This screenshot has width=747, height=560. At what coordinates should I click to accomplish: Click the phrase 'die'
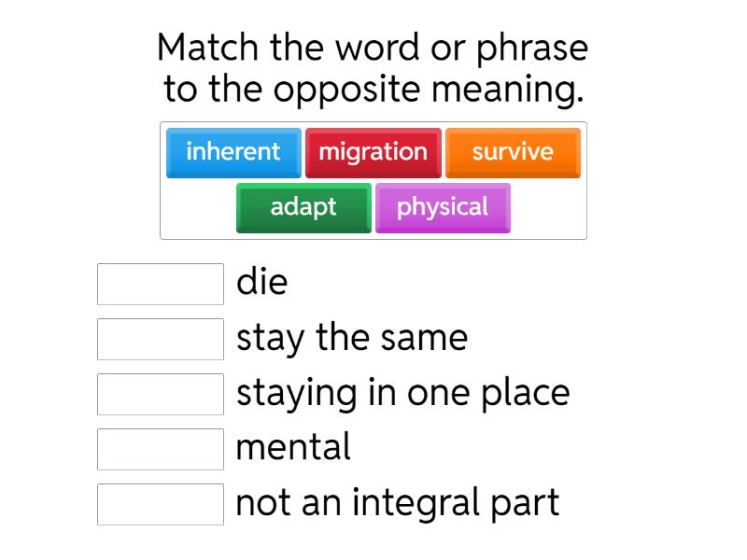pos(262,283)
